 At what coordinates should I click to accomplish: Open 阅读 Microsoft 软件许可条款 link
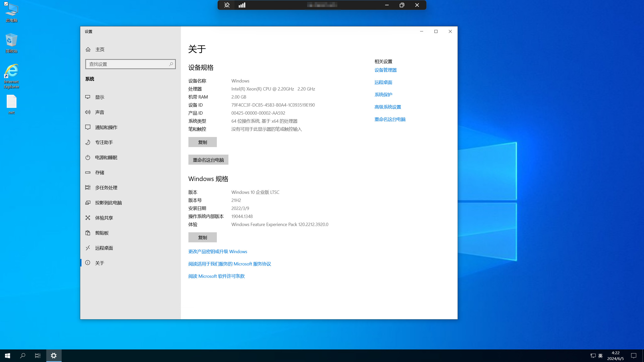coord(216,276)
